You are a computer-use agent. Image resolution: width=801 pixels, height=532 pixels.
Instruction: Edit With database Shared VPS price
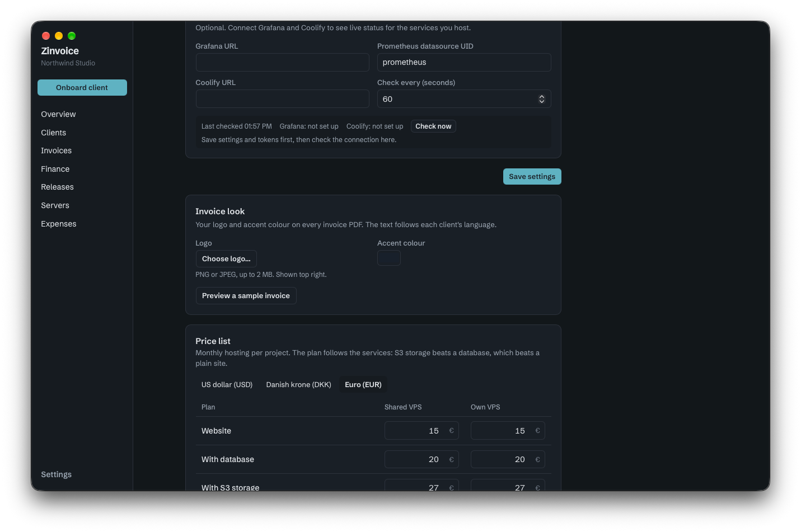(421, 459)
